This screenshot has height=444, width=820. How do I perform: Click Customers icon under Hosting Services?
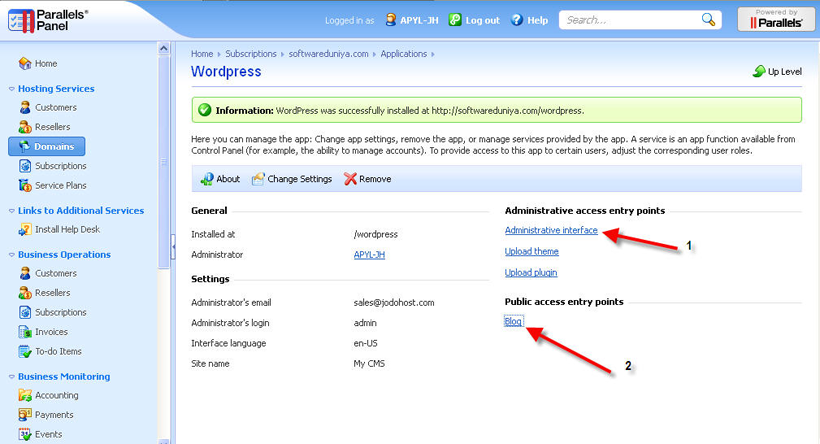[25, 107]
